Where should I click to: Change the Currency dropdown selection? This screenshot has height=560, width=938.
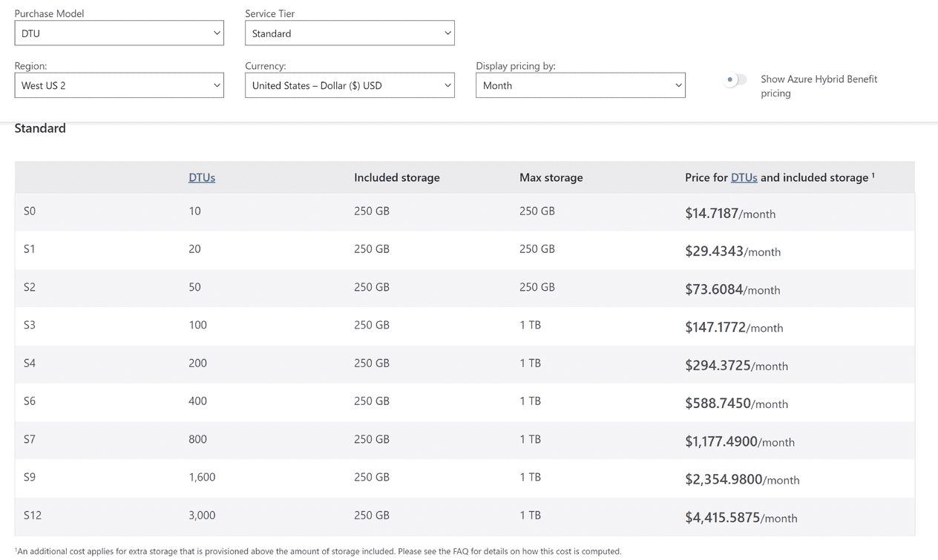350,85
